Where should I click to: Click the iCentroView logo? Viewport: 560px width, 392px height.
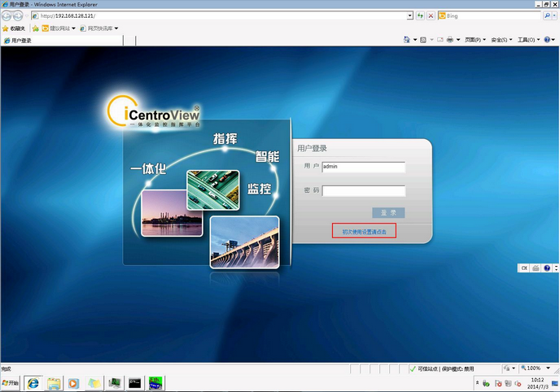coord(154,111)
